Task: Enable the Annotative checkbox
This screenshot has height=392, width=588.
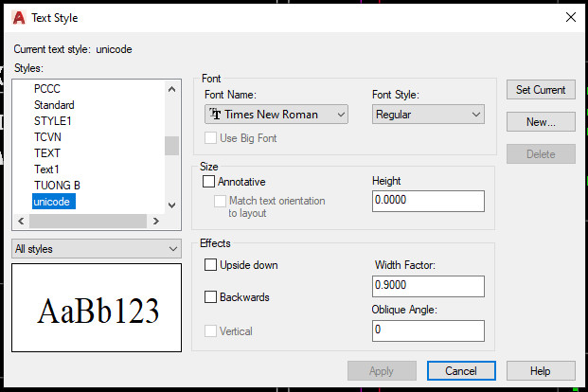Action: point(209,181)
